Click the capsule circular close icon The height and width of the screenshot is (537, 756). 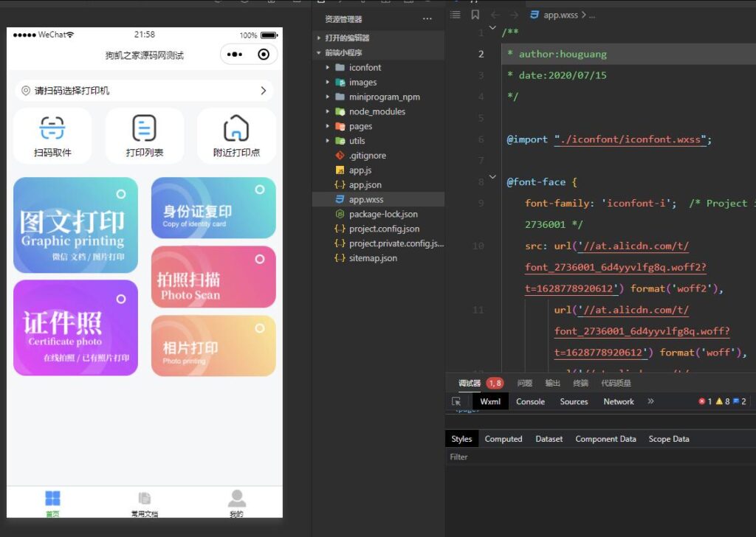(264, 55)
